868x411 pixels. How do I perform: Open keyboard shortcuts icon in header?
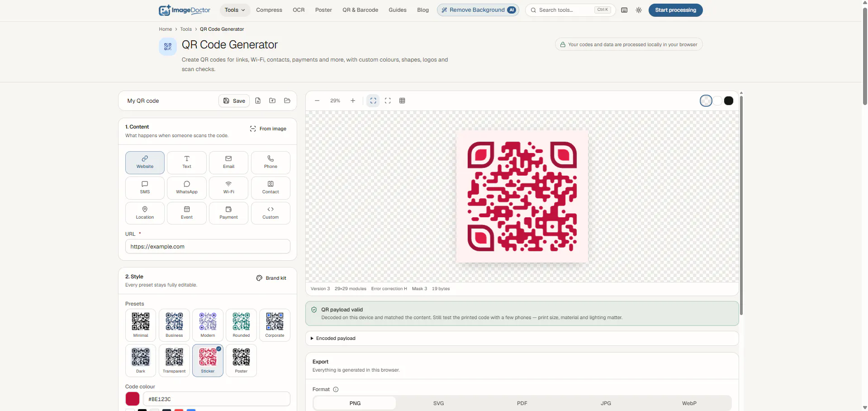coord(624,10)
